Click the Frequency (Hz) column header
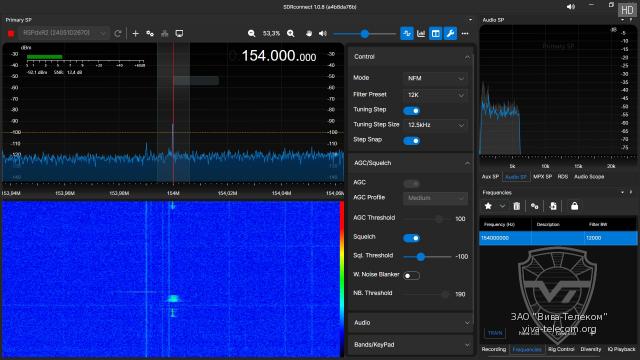Screen dimensions: 640x360 tap(499, 224)
